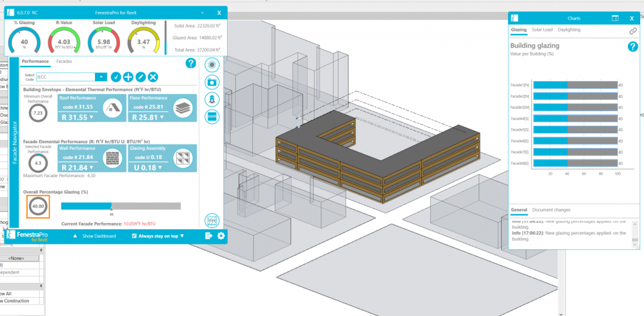Viewport: 644px width, 316px height.
Task: Click the checkmark apply-code icon
Action: (x=116, y=77)
